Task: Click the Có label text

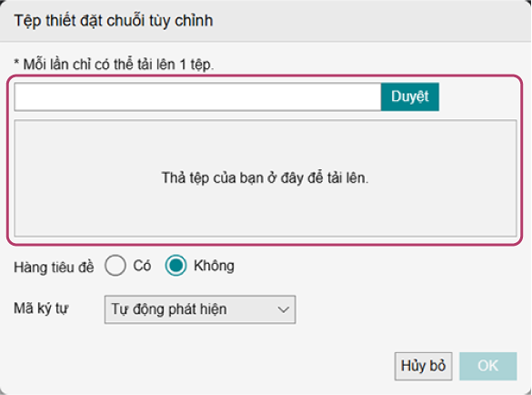Action: (x=142, y=266)
